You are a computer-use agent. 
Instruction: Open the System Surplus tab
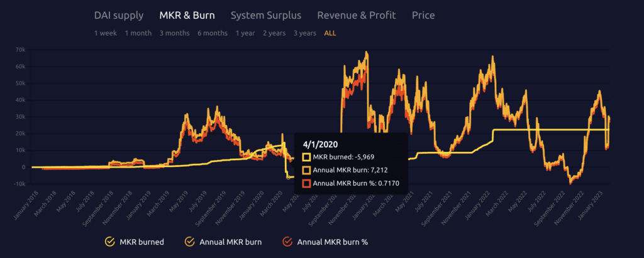pyautogui.click(x=266, y=16)
